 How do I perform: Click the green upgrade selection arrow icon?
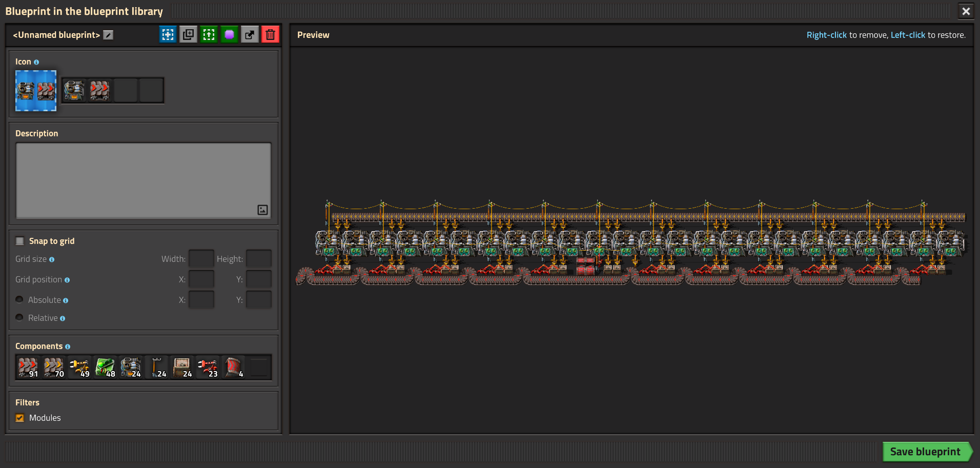[x=209, y=34]
